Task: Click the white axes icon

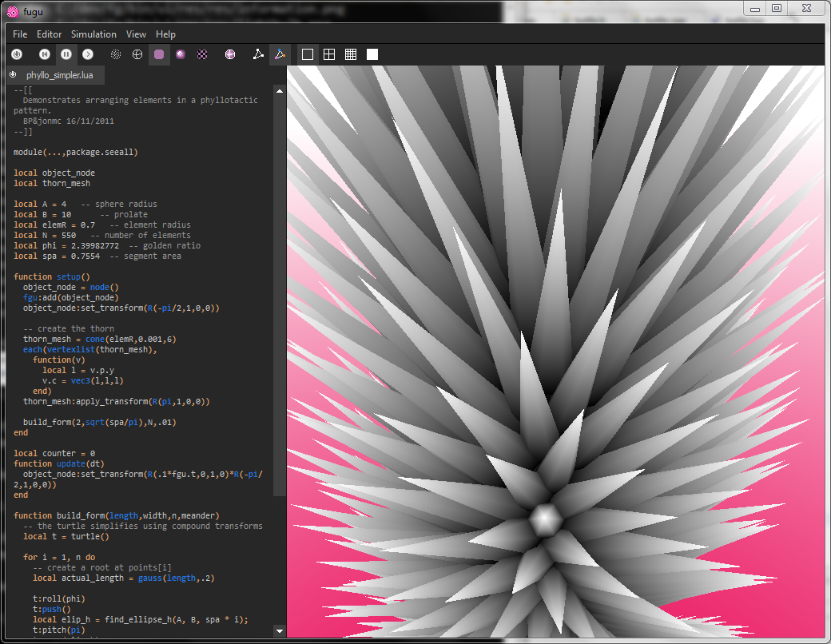Action: click(258, 54)
